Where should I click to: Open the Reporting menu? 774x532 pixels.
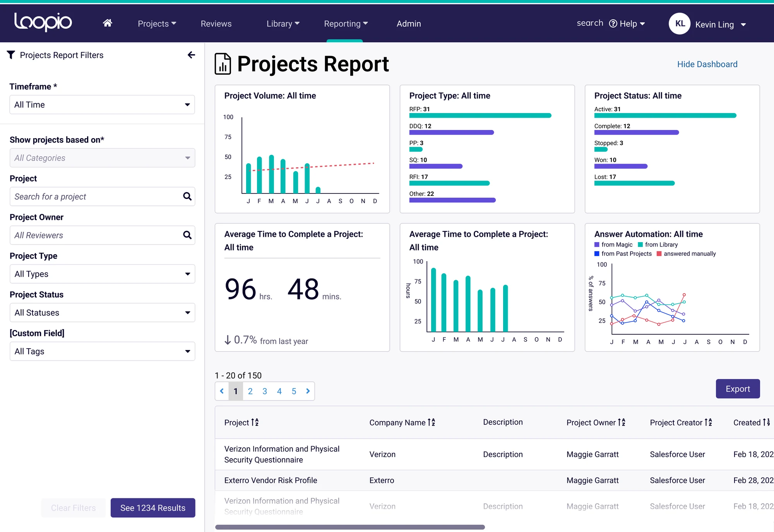346,24
